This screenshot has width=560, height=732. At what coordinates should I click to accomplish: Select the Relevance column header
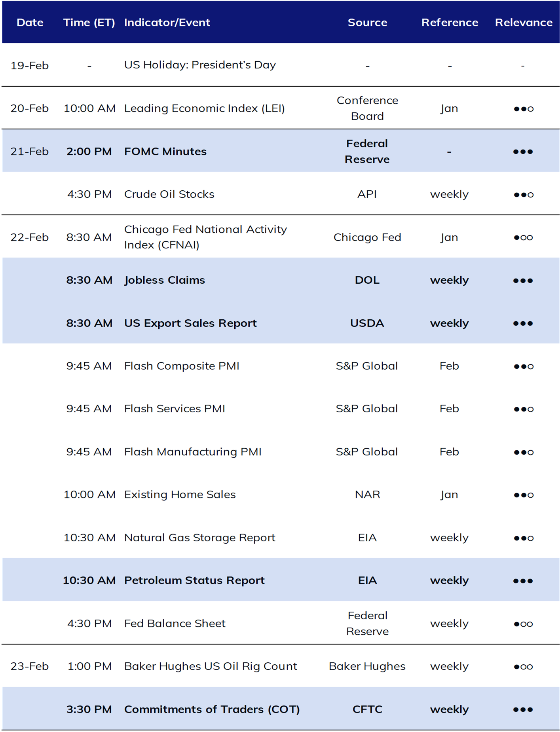tap(524, 23)
